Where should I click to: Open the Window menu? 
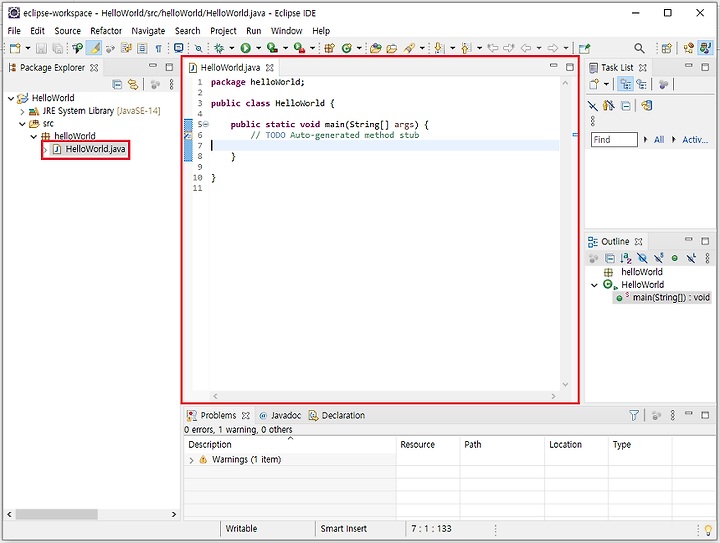287,31
